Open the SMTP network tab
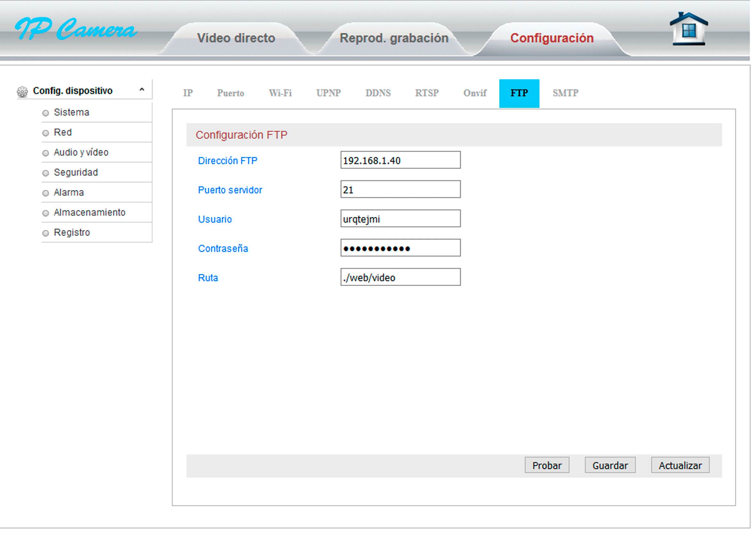 [565, 93]
